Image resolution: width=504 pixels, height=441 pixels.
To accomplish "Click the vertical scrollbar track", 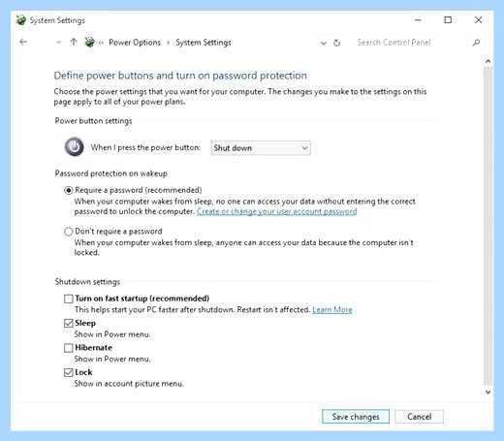I will click(x=488, y=226).
